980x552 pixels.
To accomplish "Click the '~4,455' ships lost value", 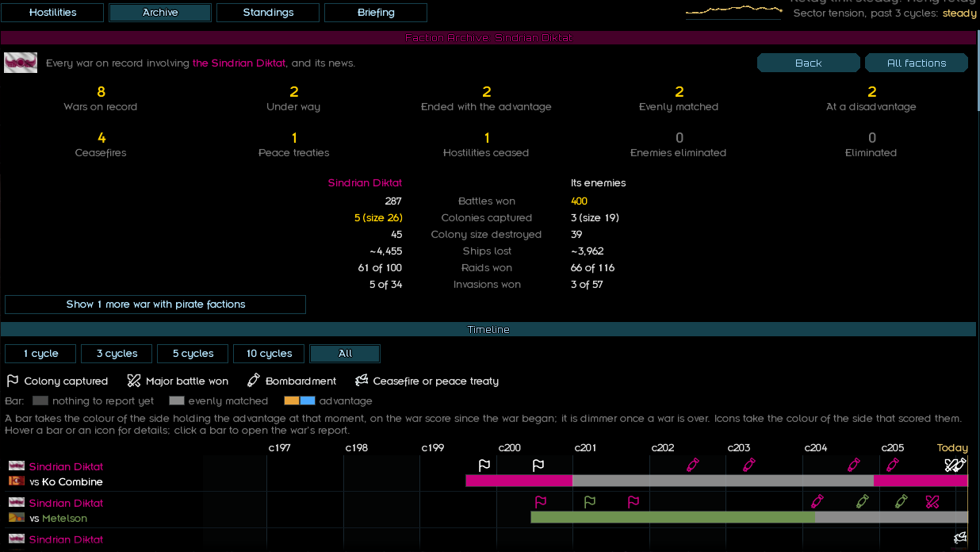I will coord(385,251).
